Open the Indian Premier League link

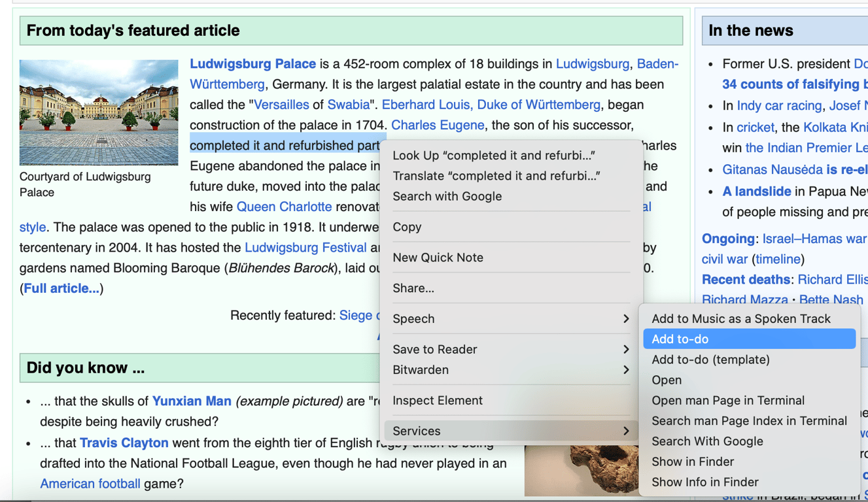[807, 148]
